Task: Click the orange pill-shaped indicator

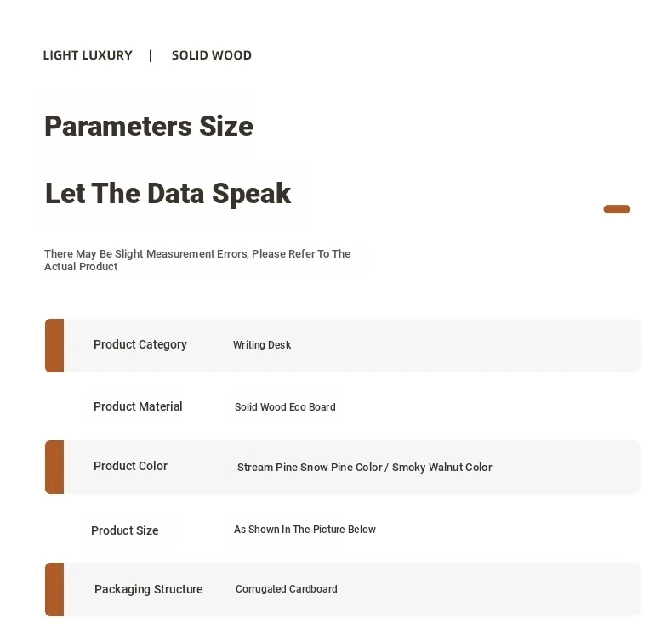Action: click(617, 209)
